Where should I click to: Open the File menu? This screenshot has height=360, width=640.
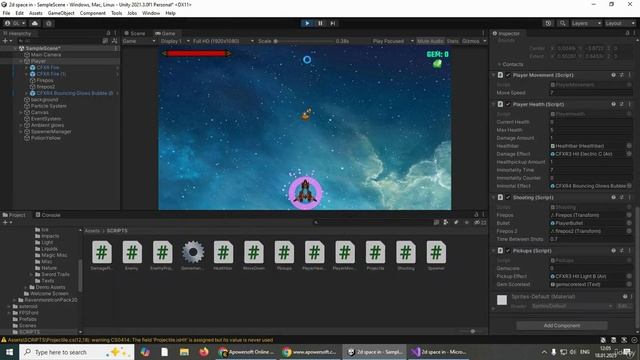pyautogui.click(x=7, y=13)
